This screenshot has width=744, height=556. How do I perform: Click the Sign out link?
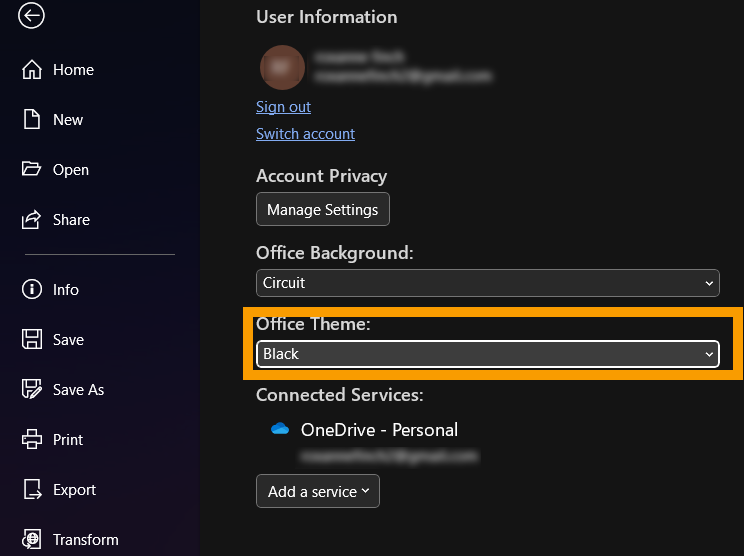coord(283,107)
